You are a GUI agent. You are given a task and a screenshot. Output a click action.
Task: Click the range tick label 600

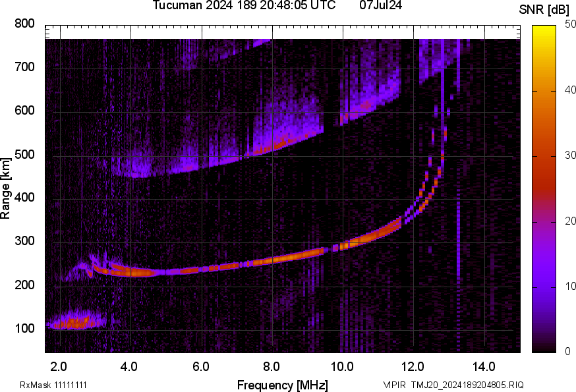(x=24, y=110)
